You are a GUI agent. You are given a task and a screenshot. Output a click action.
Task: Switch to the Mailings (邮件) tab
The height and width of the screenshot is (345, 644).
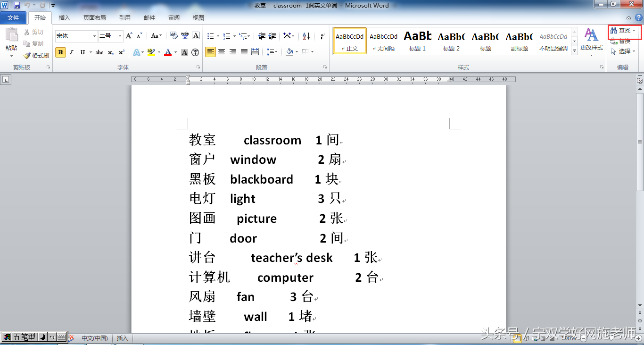[x=149, y=18]
